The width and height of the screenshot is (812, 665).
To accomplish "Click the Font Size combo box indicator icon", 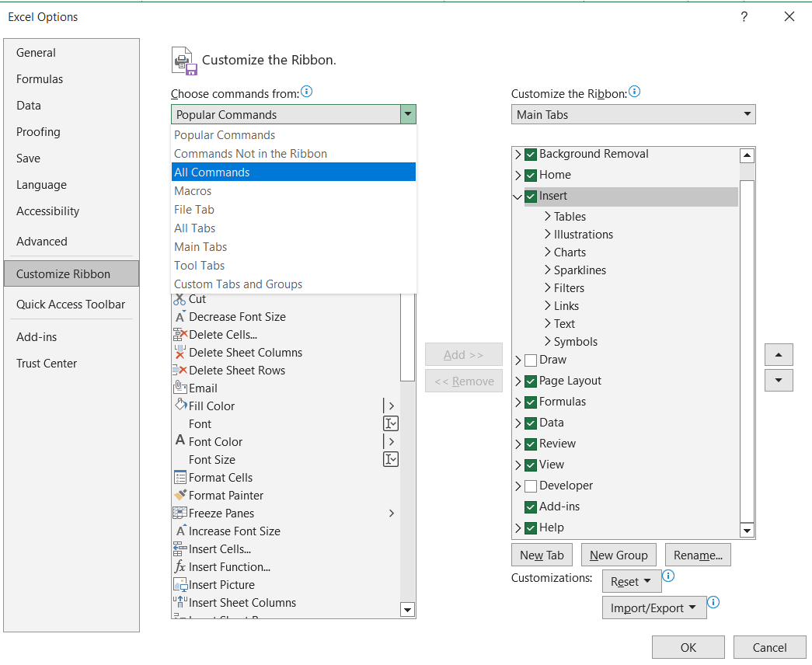I will tap(391, 459).
